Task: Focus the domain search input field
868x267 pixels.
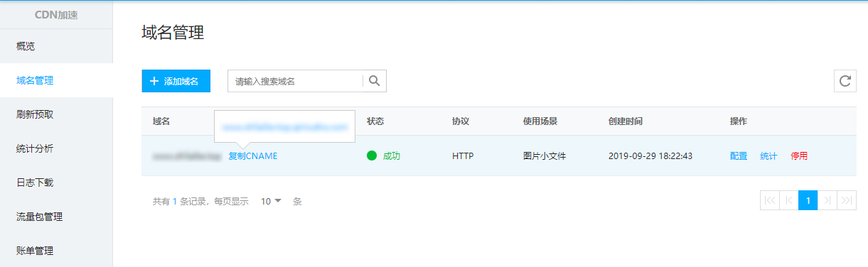Action: click(x=295, y=81)
